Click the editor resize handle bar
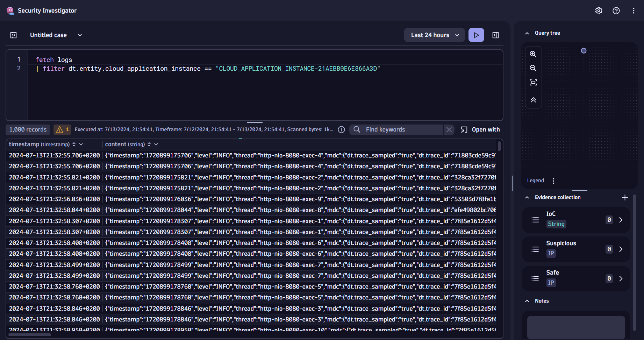 coord(255,122)
